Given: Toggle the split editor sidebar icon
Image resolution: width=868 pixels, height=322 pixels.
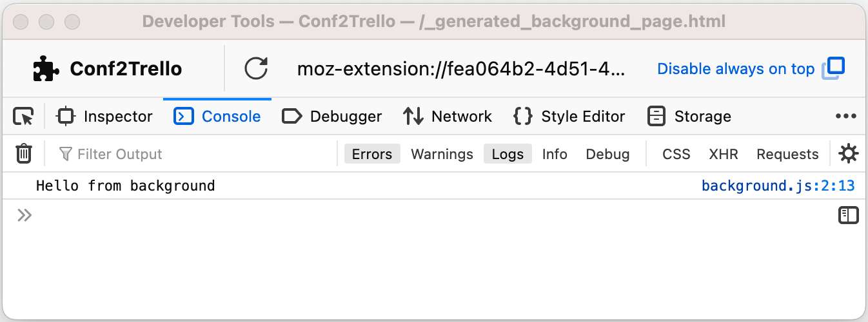Looking at the screenshot, I should [x=848, y=215].
